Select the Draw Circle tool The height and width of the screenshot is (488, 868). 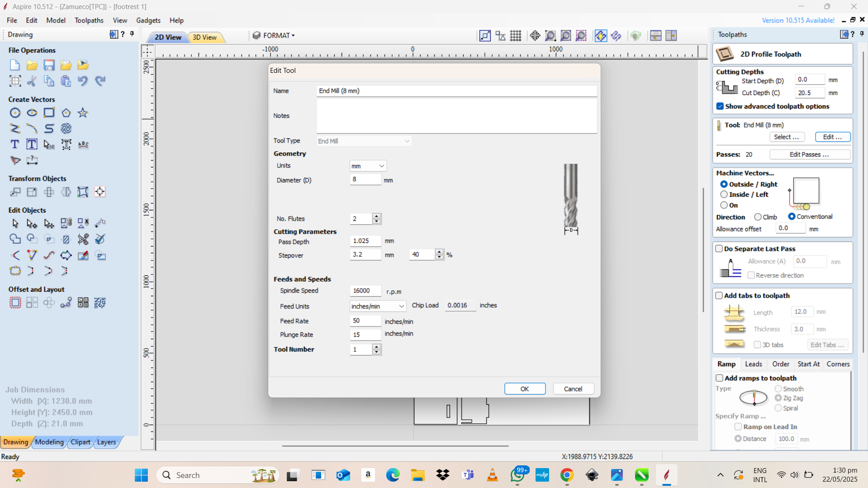pyautogui.click(x=15, y=113)
